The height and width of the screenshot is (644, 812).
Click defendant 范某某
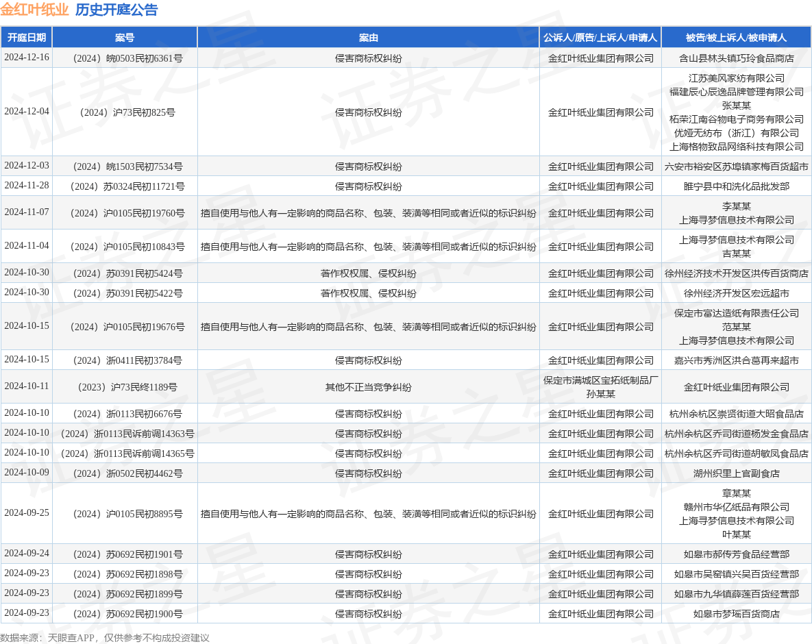pos(737,327)
